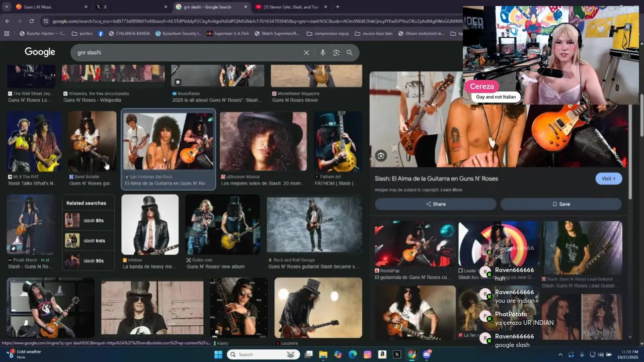
Task: Open Microsoft Edge from taskbar
Action: (353, 354)
